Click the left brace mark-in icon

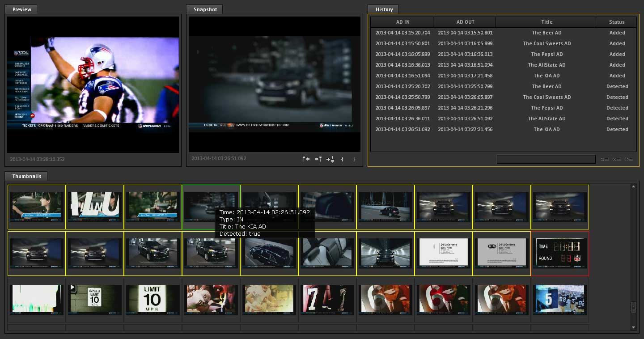point(343,159)
